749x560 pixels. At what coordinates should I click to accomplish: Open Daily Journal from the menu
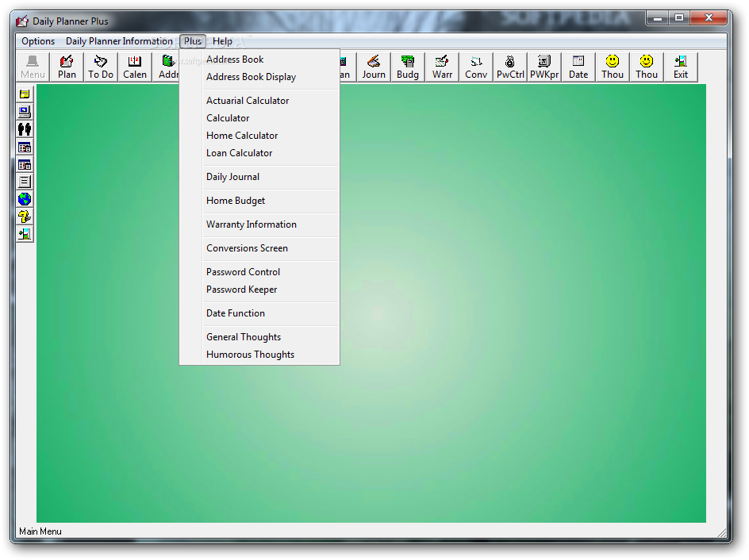coord(259,177)
